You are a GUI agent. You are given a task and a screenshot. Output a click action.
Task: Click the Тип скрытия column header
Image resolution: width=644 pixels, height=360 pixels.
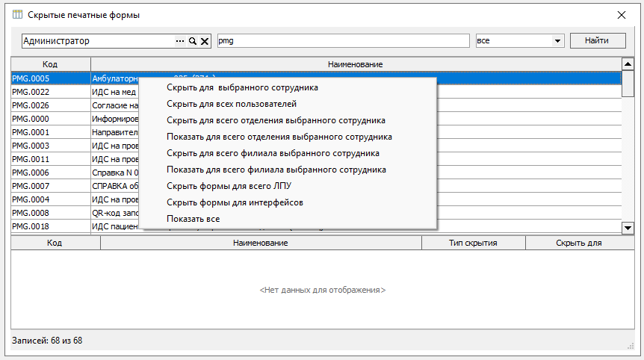473,243
